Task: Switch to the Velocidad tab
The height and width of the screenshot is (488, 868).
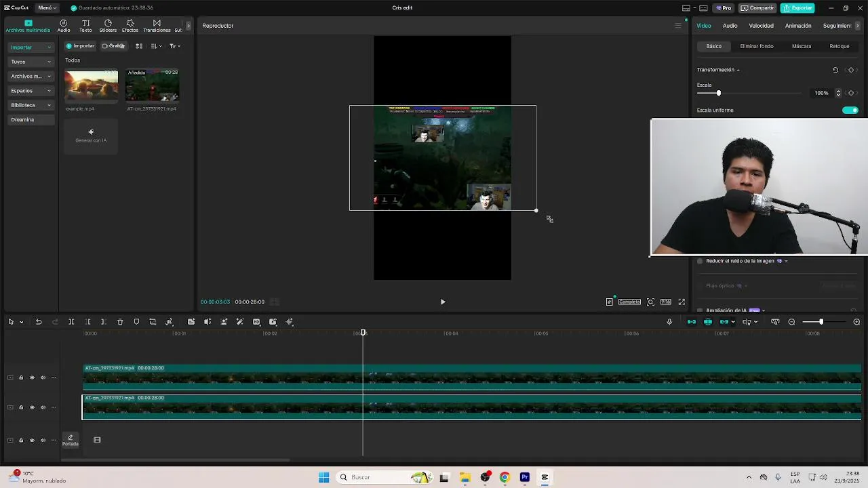Action: [761, 26]
